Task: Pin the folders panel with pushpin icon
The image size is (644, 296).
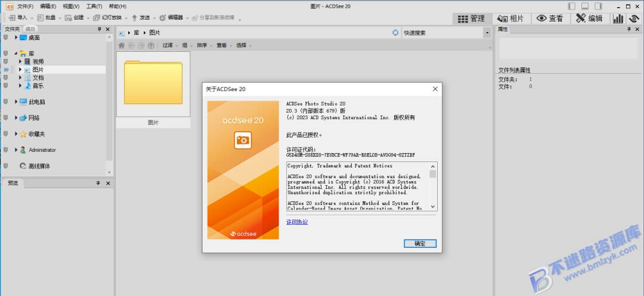Action: [99, 29]
